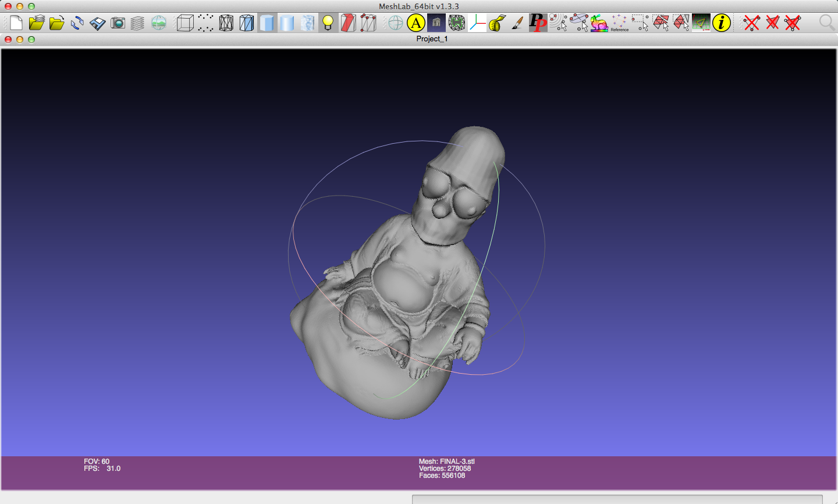The image size is (838, 504).
Task: Open the PP pick points tool
Action: point(538,23)
